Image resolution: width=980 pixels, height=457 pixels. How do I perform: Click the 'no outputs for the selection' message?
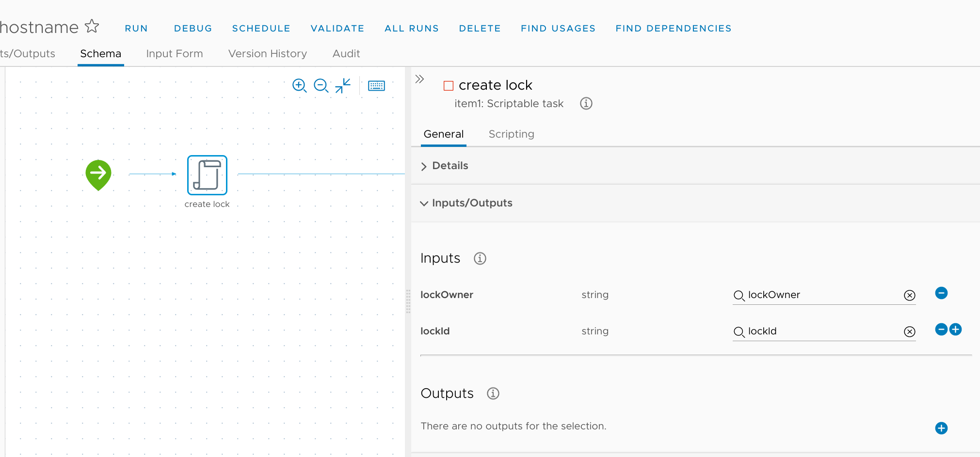pyautogui.click(x=514, y=426)
